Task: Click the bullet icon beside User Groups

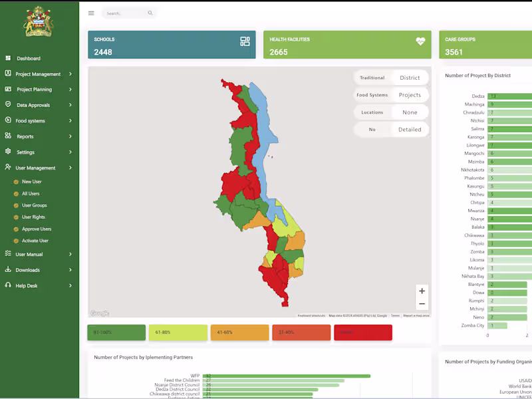Action: (16, 206)
